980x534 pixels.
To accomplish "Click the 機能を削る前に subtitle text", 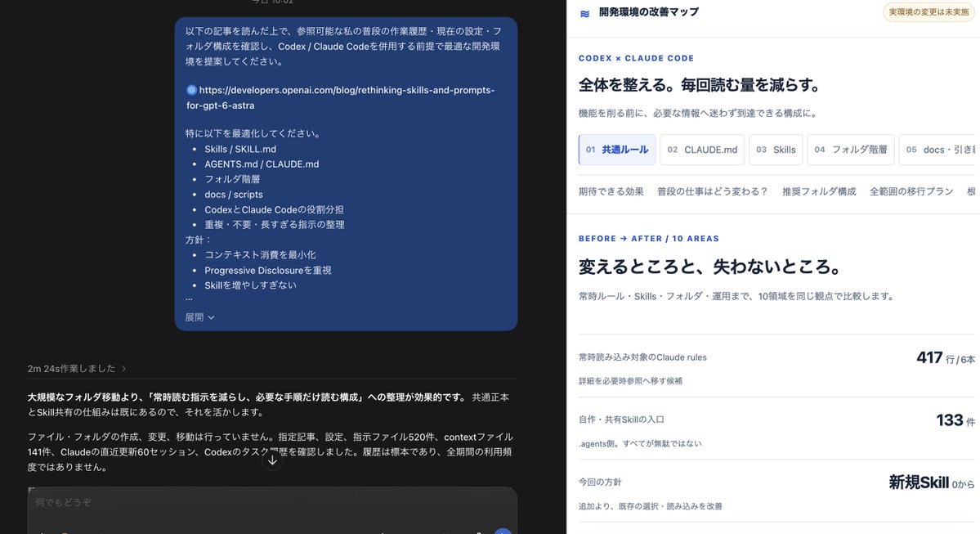I will 697,113.
